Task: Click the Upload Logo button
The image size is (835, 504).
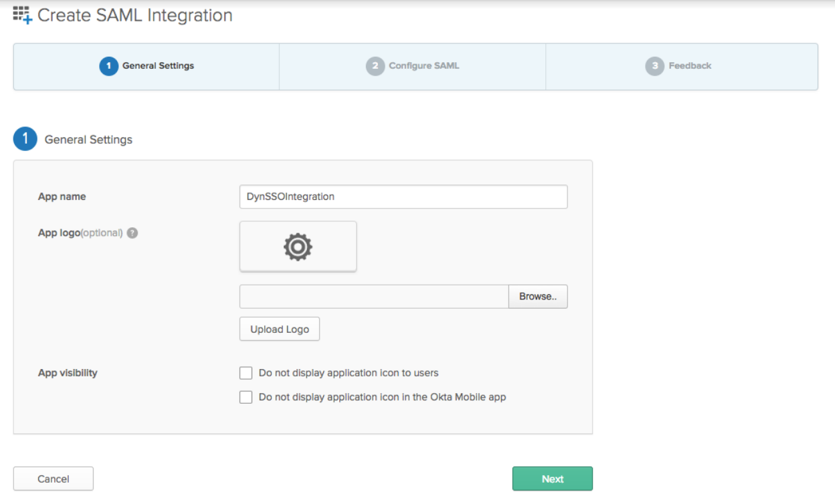Action: pos(280,329)
